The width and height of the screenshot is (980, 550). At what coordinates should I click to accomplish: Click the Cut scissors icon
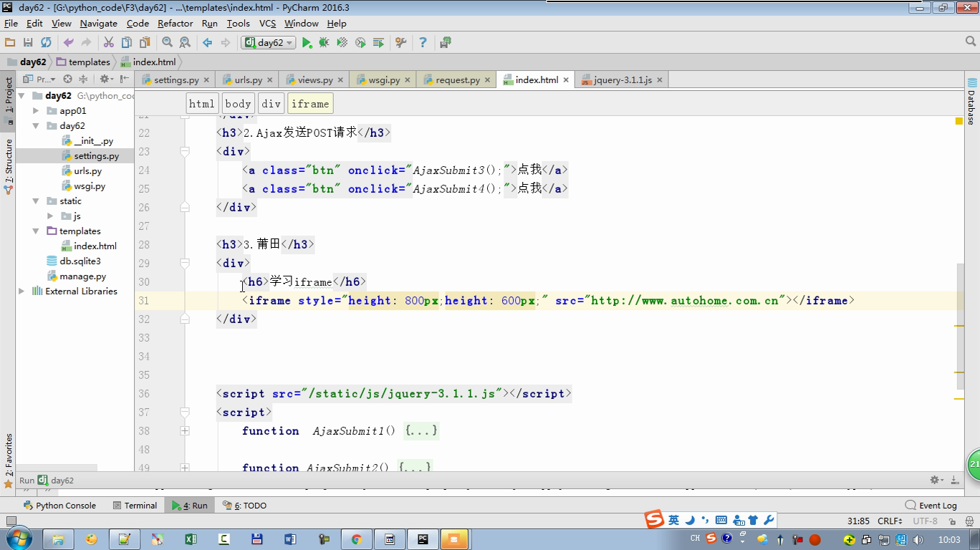tap(109, 43)
